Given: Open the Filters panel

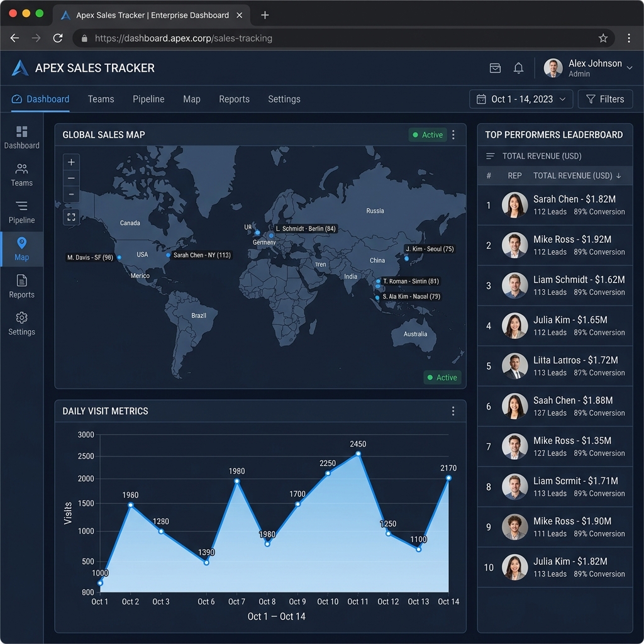Looking at the screenshot, I should (605, 99).
